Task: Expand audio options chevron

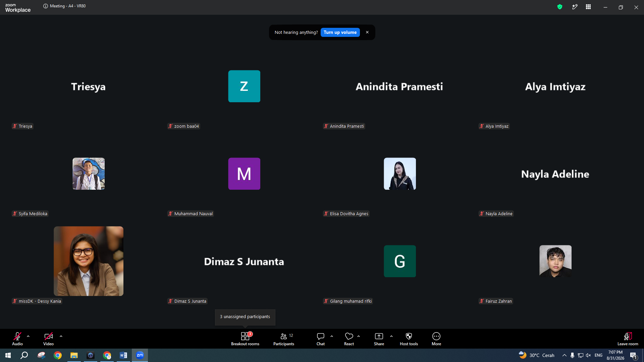Action: [x=28, y=336]
